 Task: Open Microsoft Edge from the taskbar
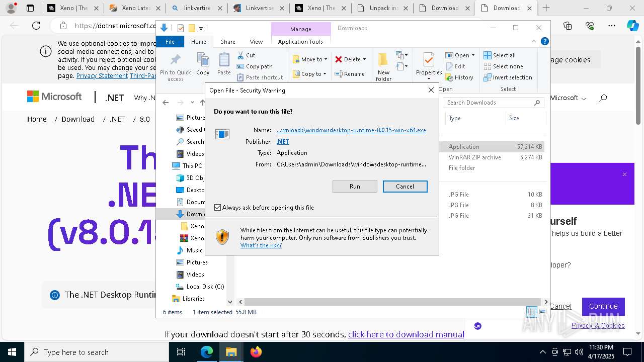pos(207,352)
